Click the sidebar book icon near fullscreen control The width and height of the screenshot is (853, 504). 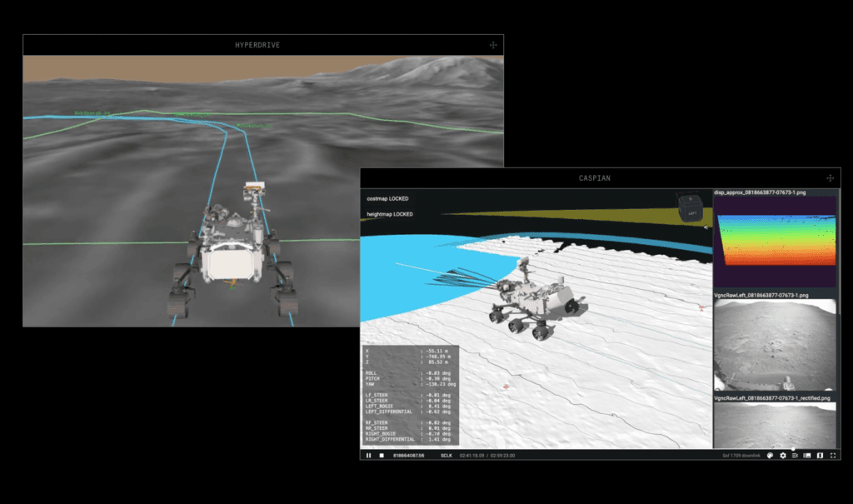pos(820,456)
